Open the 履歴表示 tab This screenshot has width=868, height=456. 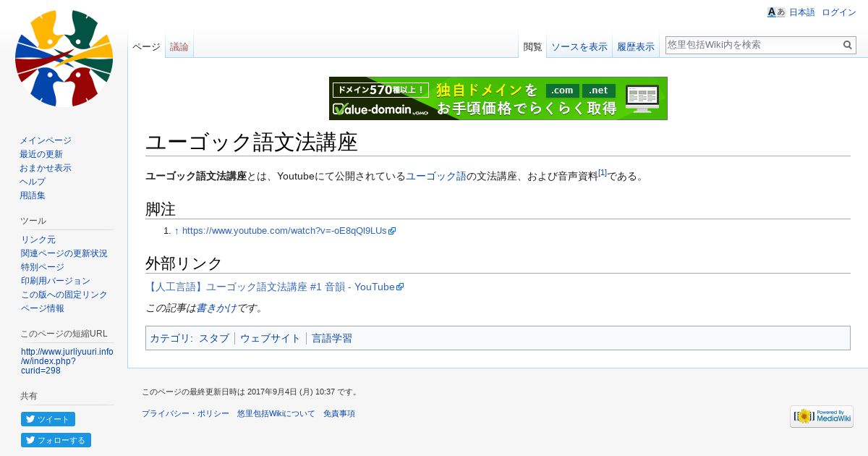click(x=636, y=47)
